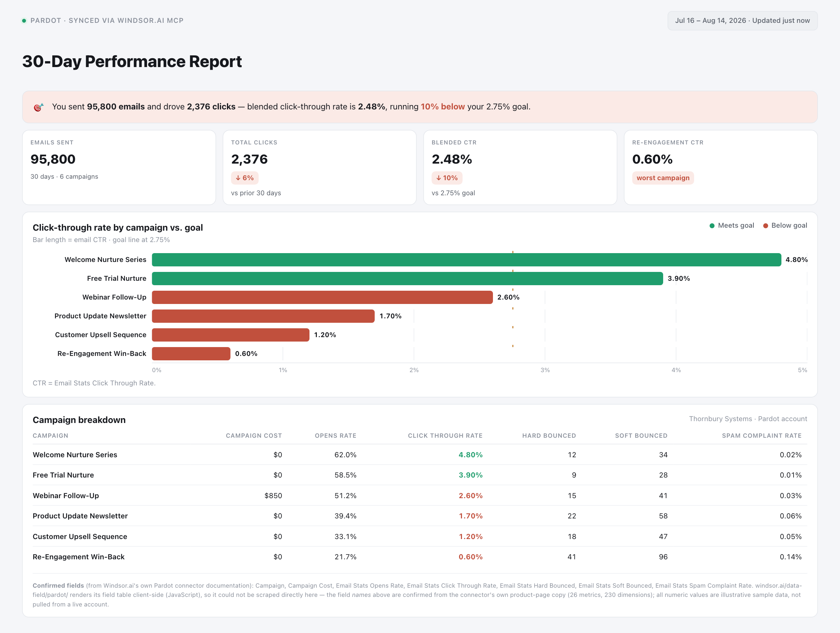Screen dimensions: 840x633
Task: Open the date range Jul 16 – Aug 14 pill
Action: 742,21
